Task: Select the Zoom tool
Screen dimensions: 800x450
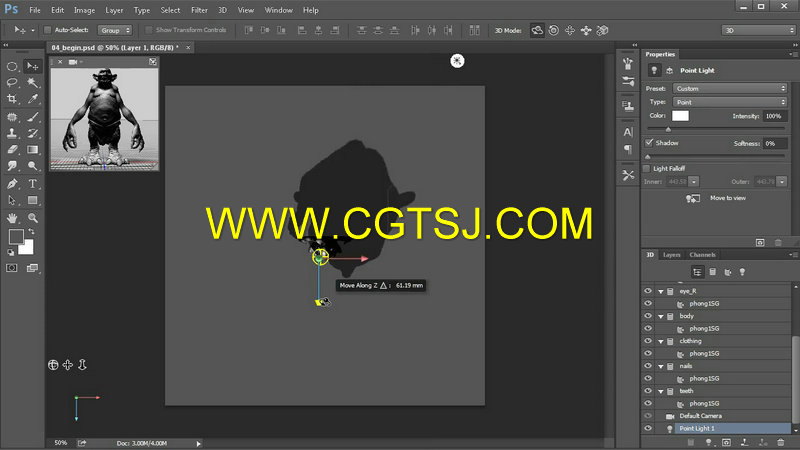Action: pos(32,218)
